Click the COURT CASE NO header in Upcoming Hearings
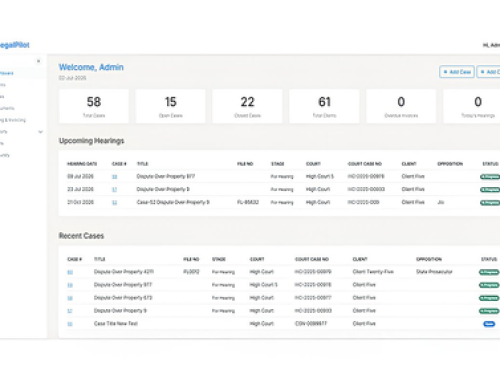Image resolution: width=500 pixels, height=370 pixels. click(x=365, y=164)
